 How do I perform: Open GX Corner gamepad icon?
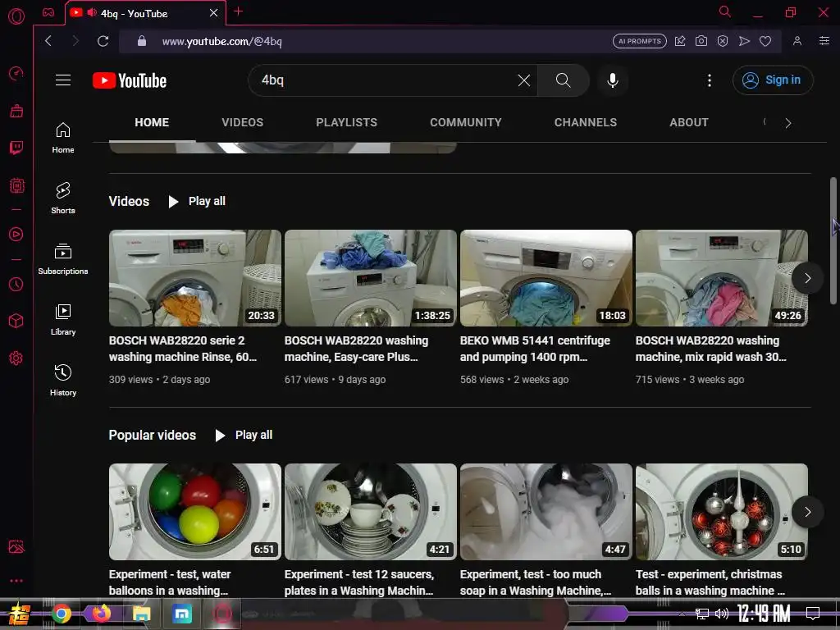(48, 13)
